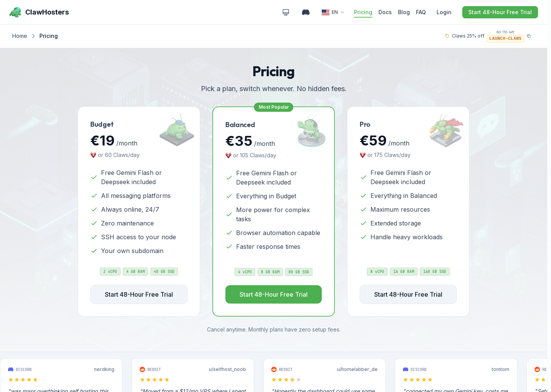Copy the LAUNCH-CLAWS coupon with the copy icon
This screenshot has width=551, height=392.
(529, 36)
